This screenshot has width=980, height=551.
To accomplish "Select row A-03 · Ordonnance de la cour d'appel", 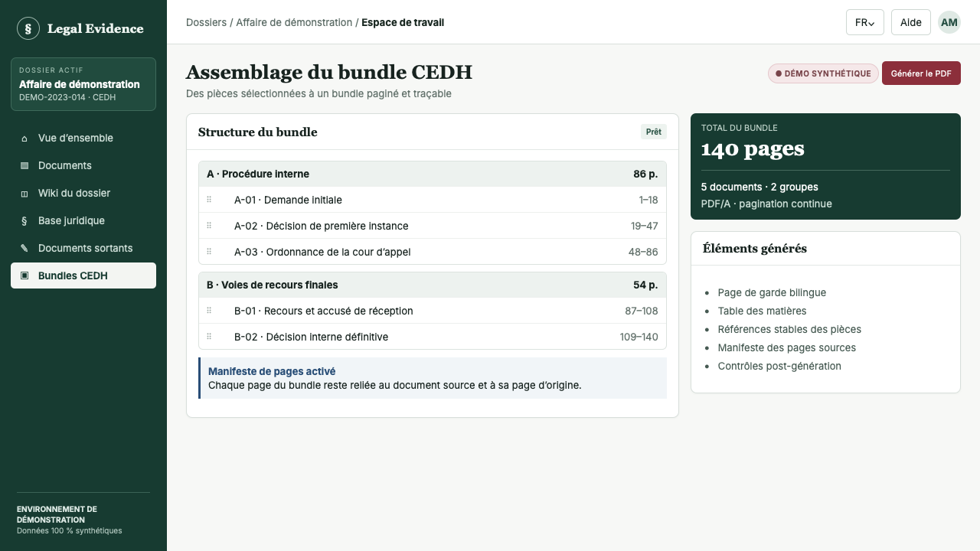I will click(433, 252).
